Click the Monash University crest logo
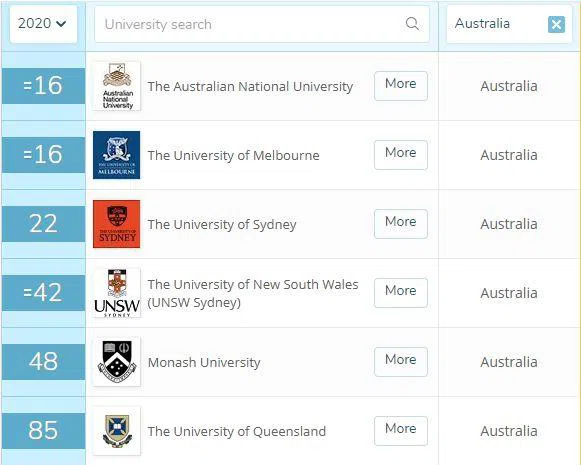 point(117,362)
